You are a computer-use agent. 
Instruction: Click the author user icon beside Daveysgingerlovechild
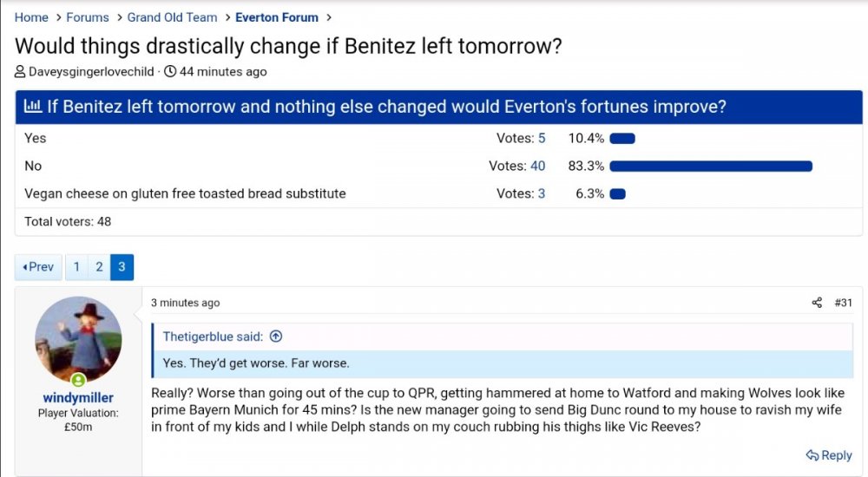[x=20, y=72]
